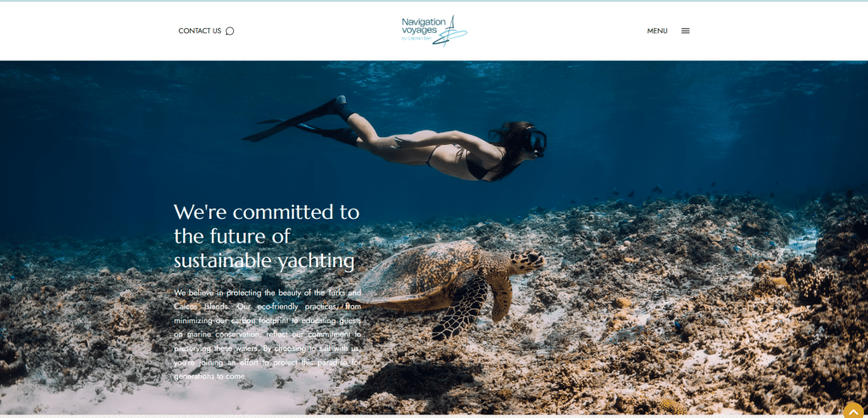Image resolution: width=868 pixels, height=418 pixels.
Task: Click the 'We're committed to' headline line
Action: 267,211
